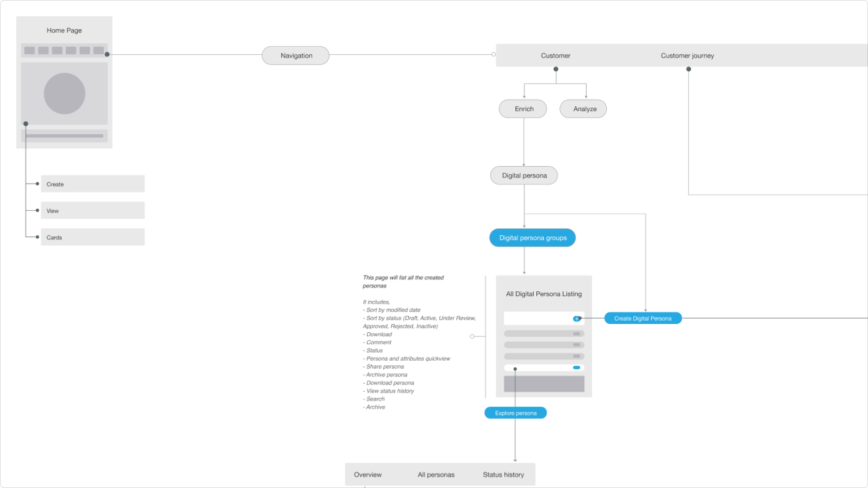
Task: Click the white search field in persona listing
Action: click(544, 318)
